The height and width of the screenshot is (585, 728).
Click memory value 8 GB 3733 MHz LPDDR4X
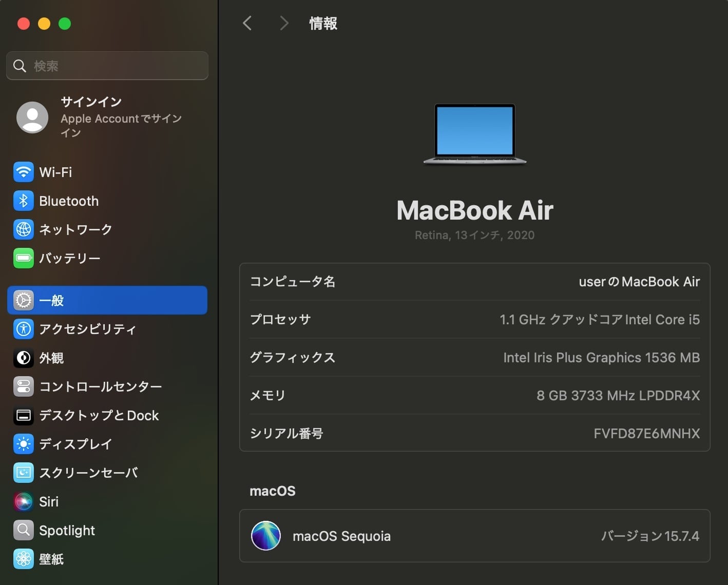tap(618, 396)
